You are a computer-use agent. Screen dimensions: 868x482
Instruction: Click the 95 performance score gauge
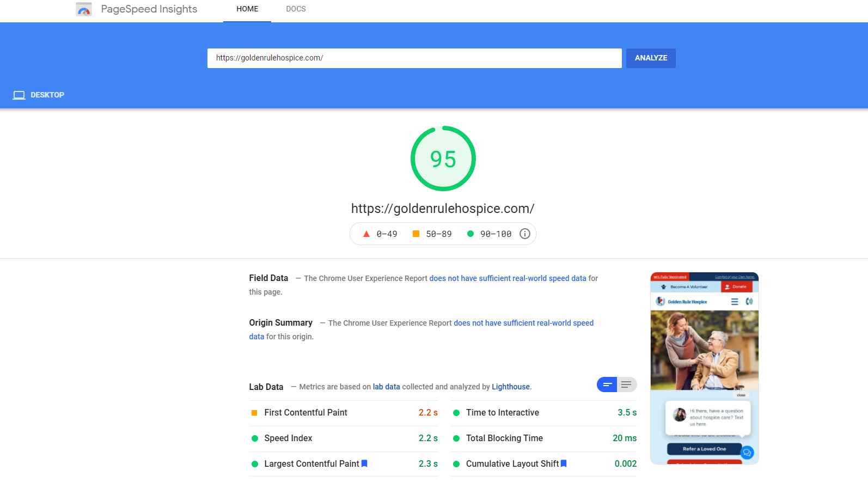tap(443, 158)
